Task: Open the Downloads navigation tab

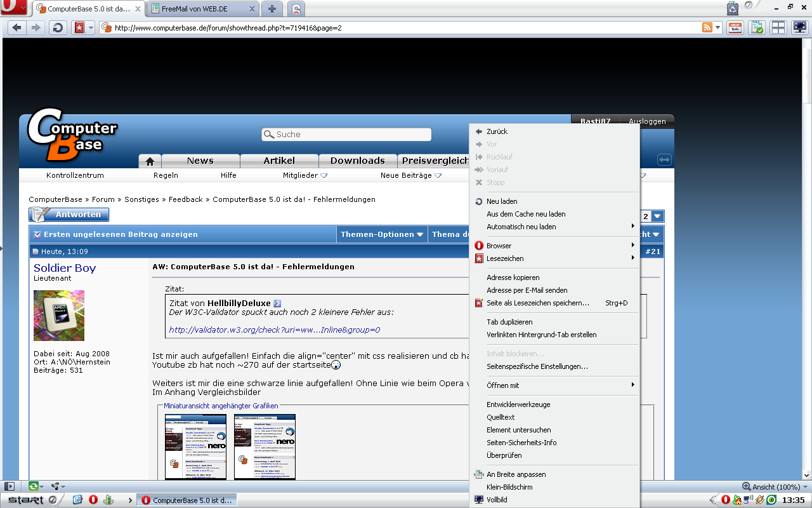Action: tap(358, 161)
